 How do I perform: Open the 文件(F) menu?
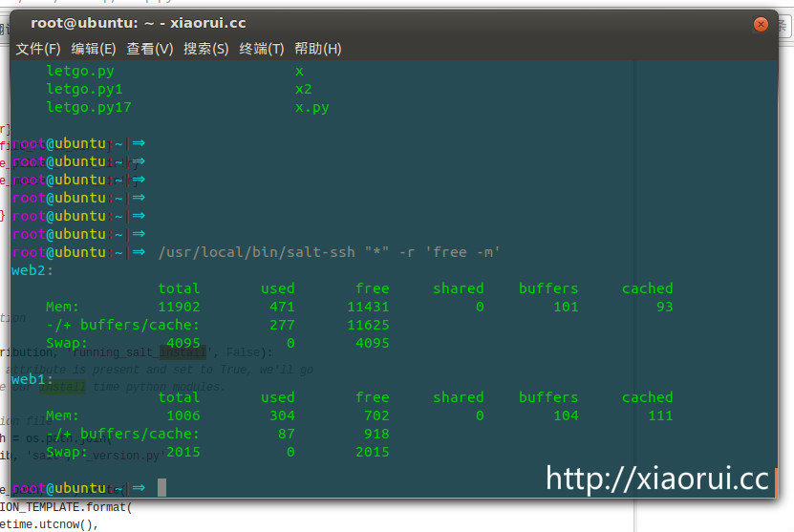click(x=38, y=49)
